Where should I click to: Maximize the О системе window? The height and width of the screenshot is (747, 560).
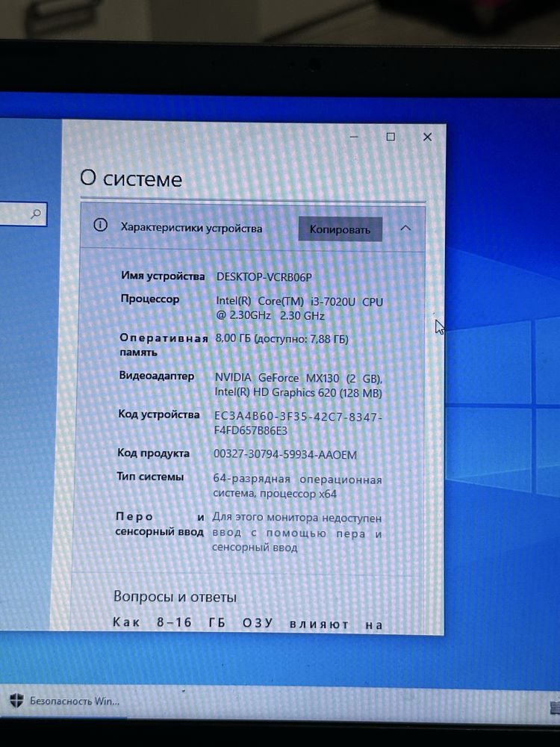point(391,137)
